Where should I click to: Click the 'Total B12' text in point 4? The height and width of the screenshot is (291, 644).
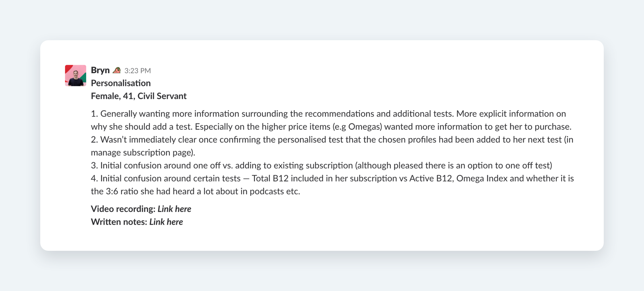pos(270,178)
